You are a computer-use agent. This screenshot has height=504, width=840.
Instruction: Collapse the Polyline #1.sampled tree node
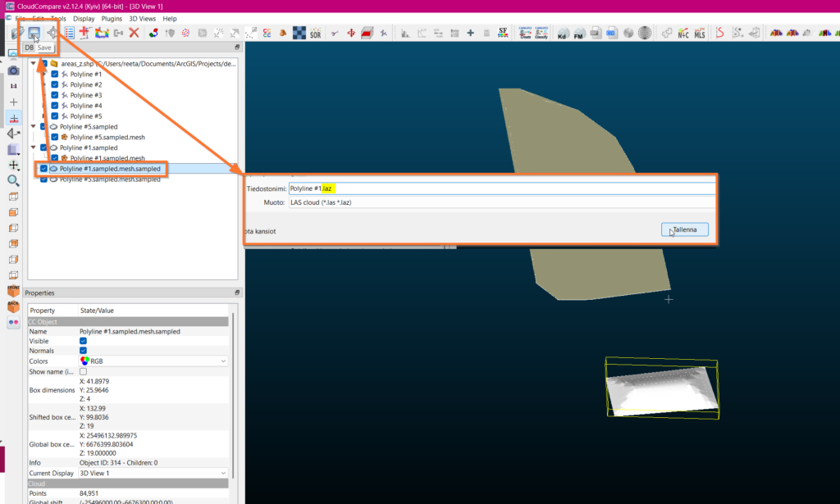click(33, 148)
